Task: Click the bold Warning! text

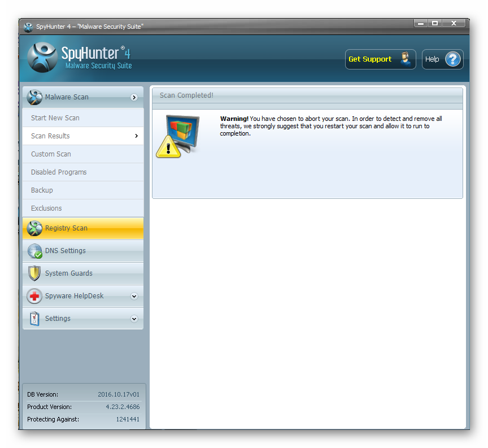Action: pos(234,119)
